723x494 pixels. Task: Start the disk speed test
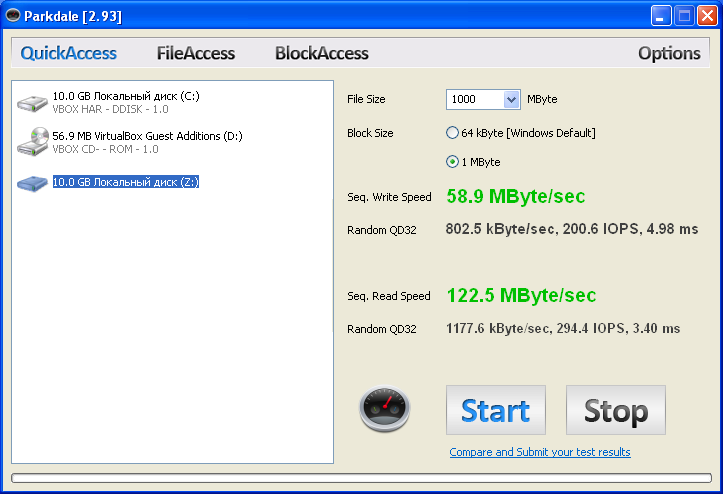pyautogui.click(x=496, y=410)
